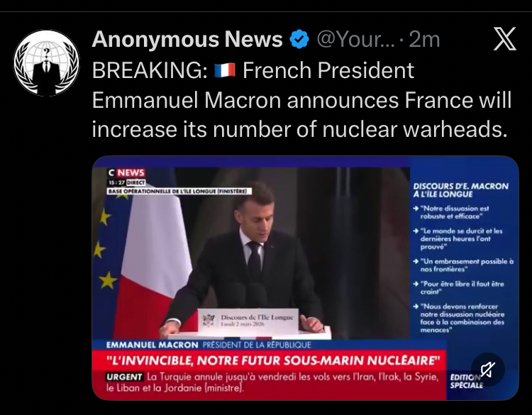Click the EDITION SPÉCIALE badge in the video
The height and width of the screenshot is (415, 532).
click(x=467, y=381)
